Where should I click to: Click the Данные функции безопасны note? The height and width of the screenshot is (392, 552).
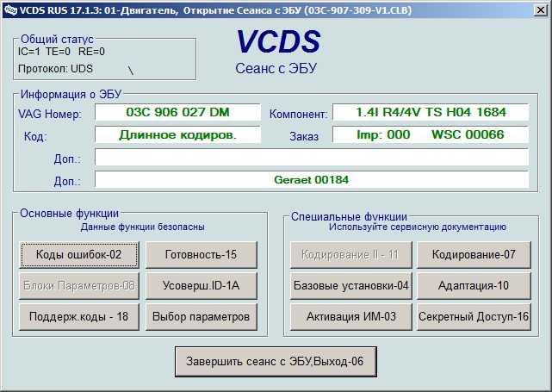pos(143,227)
